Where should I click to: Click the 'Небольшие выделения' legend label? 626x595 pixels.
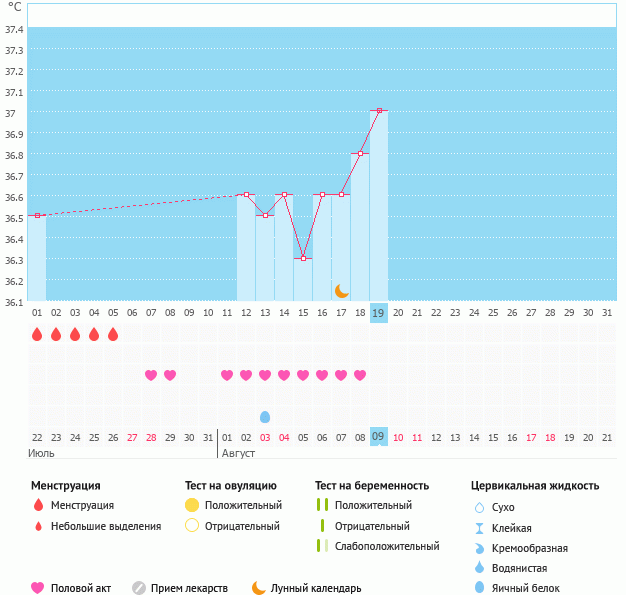tap(106, 526)
